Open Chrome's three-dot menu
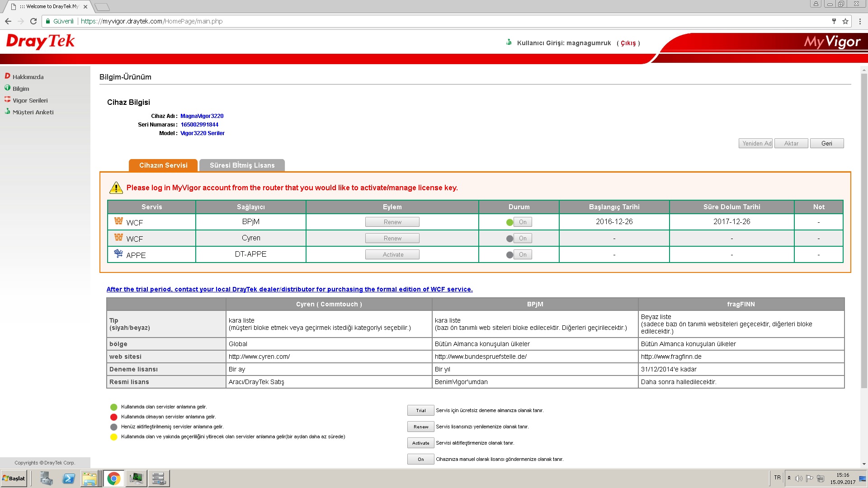The width and height of the screenshot is (868, 488). point(860,21)
